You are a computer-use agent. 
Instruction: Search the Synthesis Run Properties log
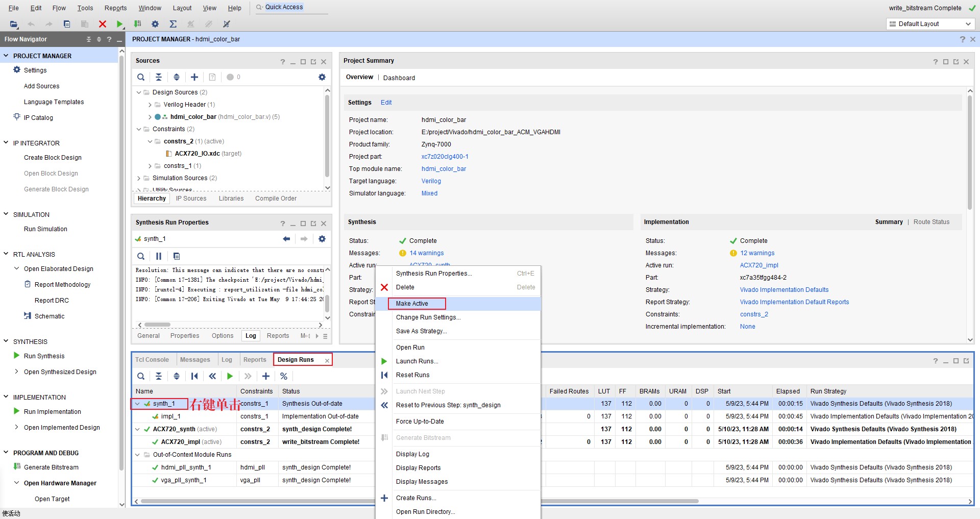141,256
